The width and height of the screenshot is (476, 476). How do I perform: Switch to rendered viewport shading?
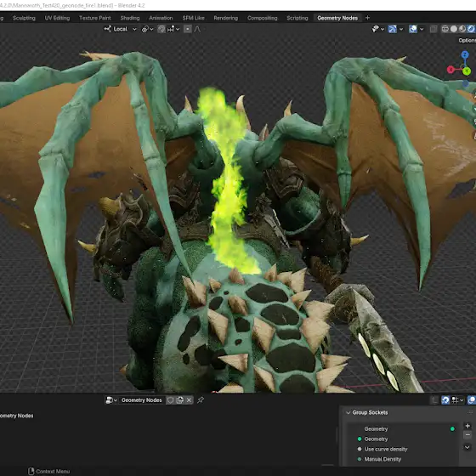[471, 29]
